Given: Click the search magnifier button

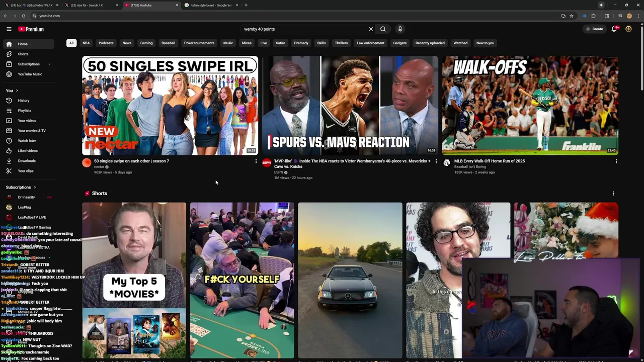Looking at the screenshot, I should (383, 29).
